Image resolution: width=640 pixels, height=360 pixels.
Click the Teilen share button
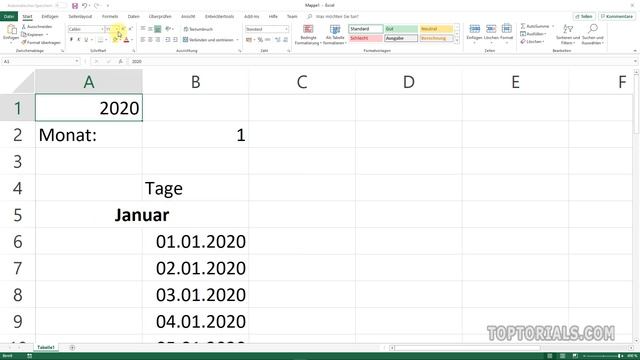584,16
